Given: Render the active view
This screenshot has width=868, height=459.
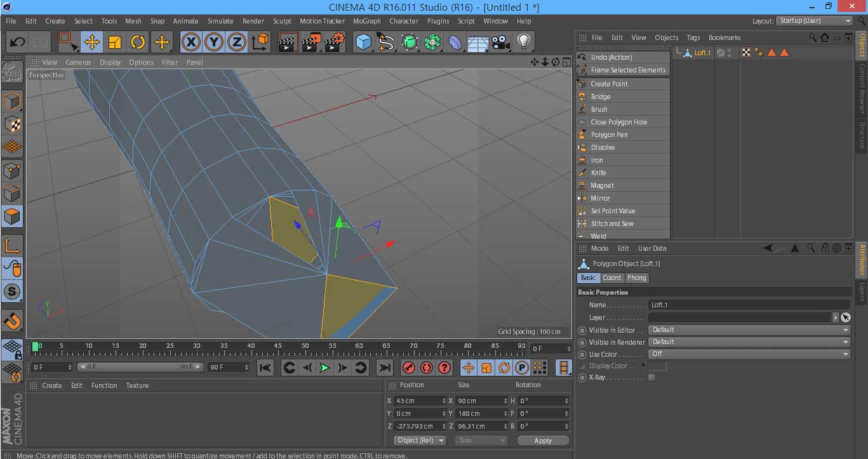Looking at the screenshot, I should click(x=288, y=43).
